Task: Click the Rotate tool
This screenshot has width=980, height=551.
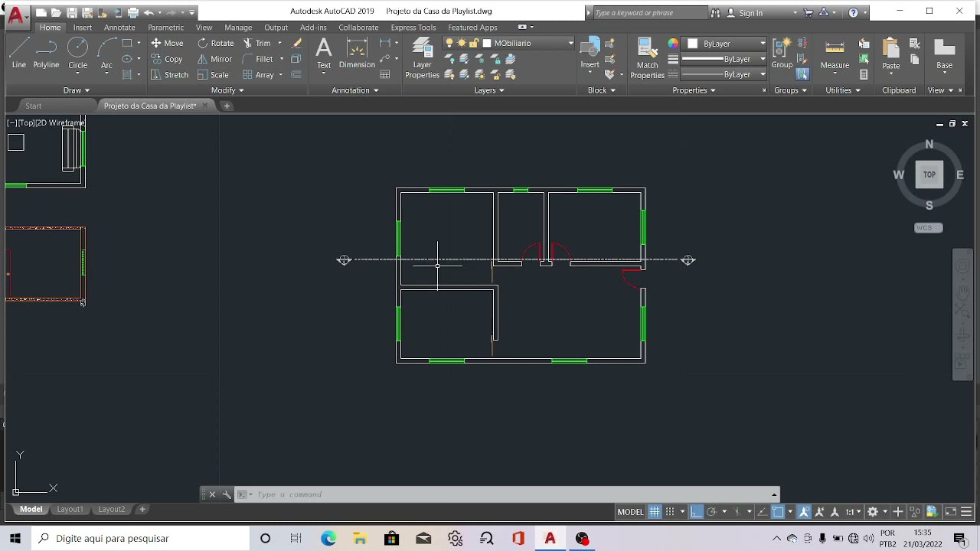Action: coord(216,43)
